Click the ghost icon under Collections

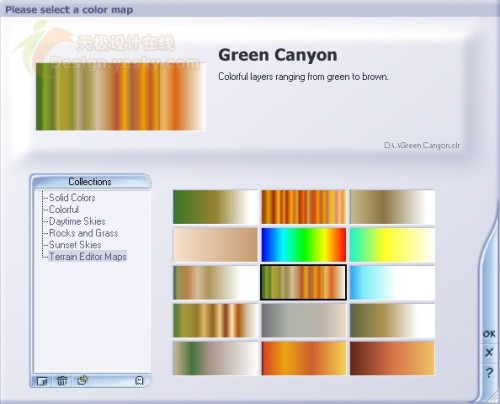(139, 380)
